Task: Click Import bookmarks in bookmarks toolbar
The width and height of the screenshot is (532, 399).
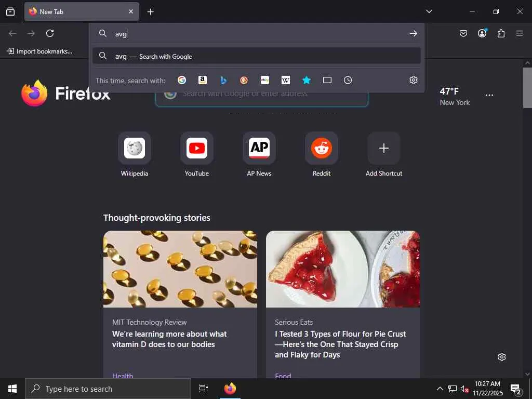Action: pos(39,51)
